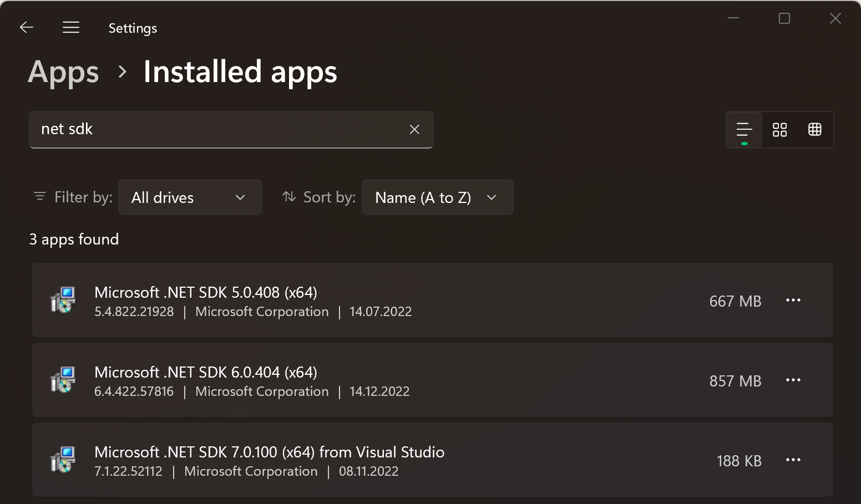Click the back arrow in Settings

click(27, 27)
